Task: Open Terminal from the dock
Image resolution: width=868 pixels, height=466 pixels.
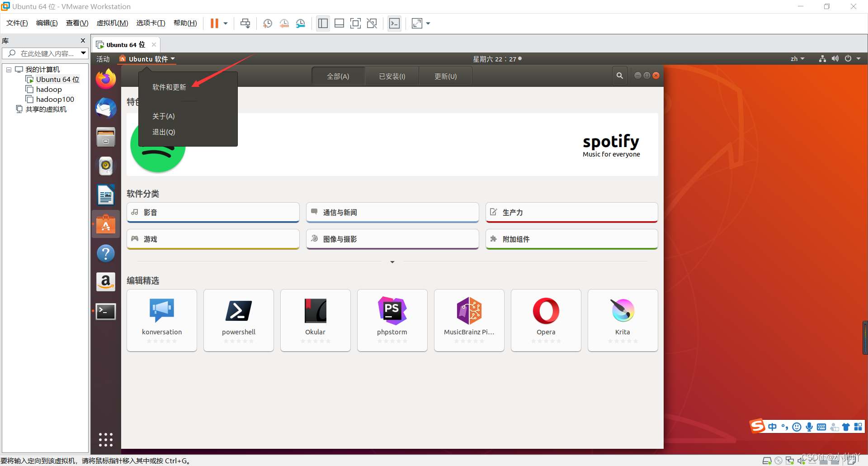Action: coord(106,311)
